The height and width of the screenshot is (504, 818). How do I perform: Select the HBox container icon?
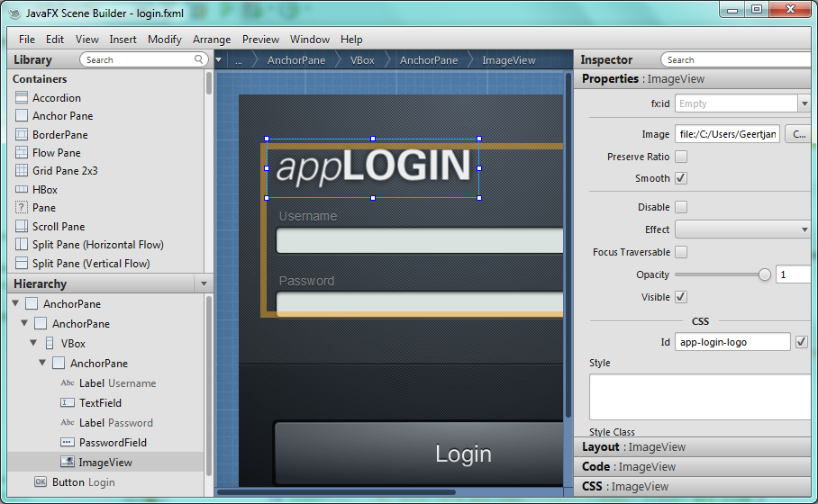click(x=23, y=190)
